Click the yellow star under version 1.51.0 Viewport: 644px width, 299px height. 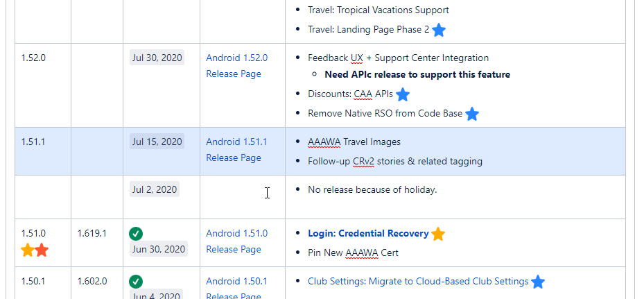[28, 250]
